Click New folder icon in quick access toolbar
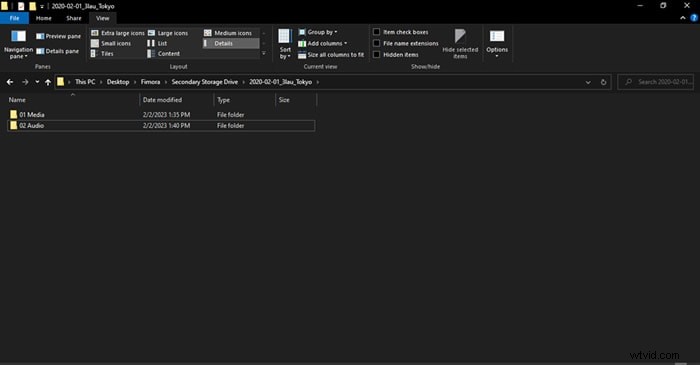The width and height of the screenshot is (700, 365). [32, 6]
